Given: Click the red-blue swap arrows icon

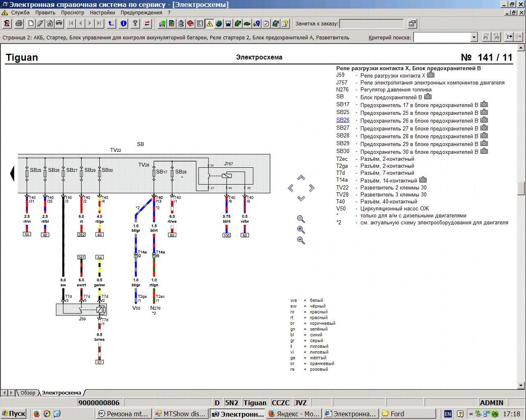Looking at the screenshot, I should coord(147,23).
